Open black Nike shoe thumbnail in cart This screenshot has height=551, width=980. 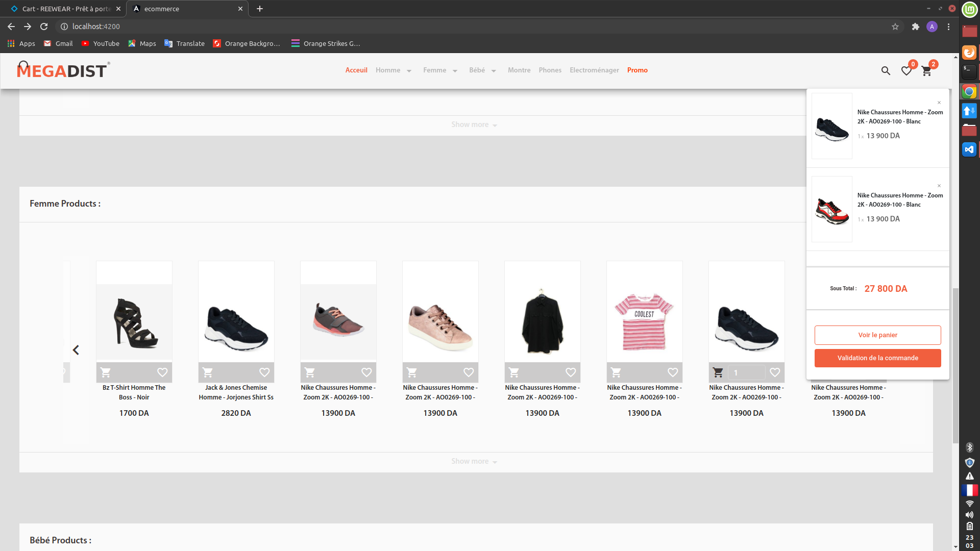tap(832, 126)
